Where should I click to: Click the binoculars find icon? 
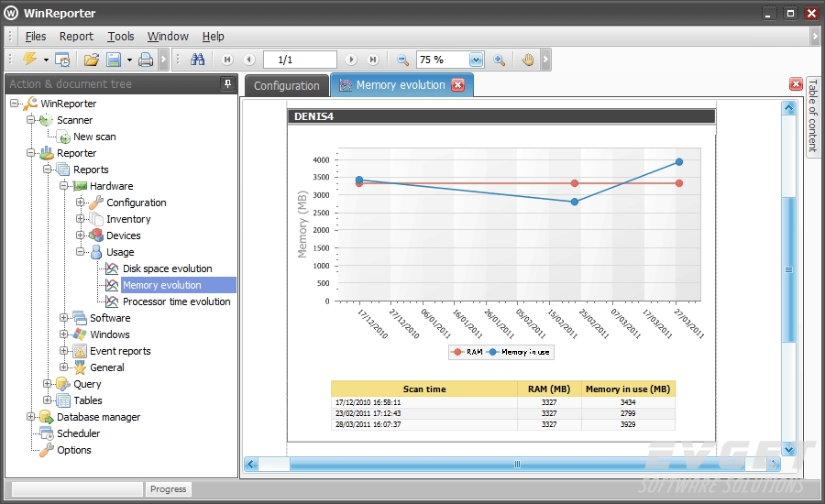(x=197, y=60)
